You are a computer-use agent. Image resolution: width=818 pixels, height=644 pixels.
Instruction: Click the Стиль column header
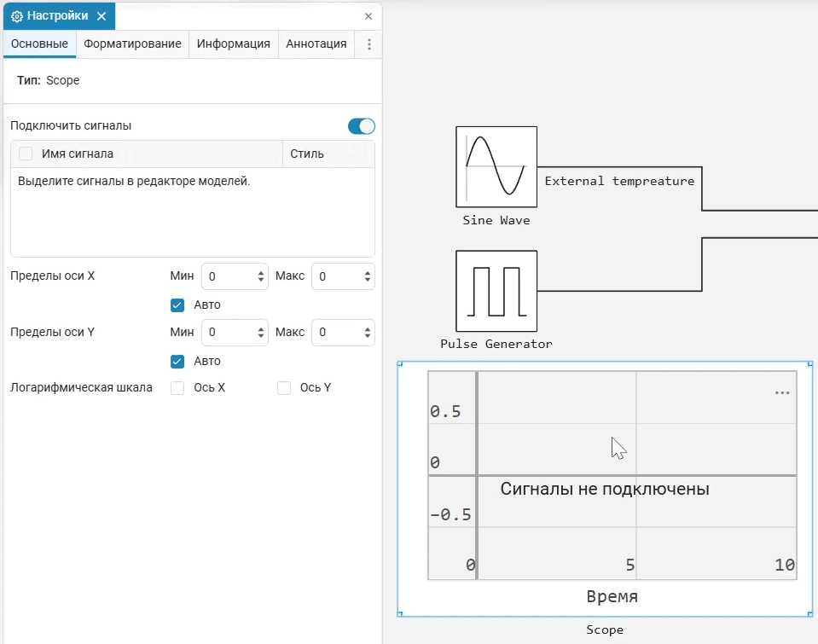(328, 154)
